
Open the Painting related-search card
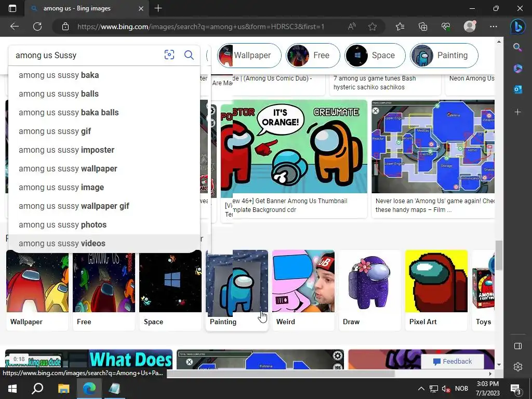237,290
